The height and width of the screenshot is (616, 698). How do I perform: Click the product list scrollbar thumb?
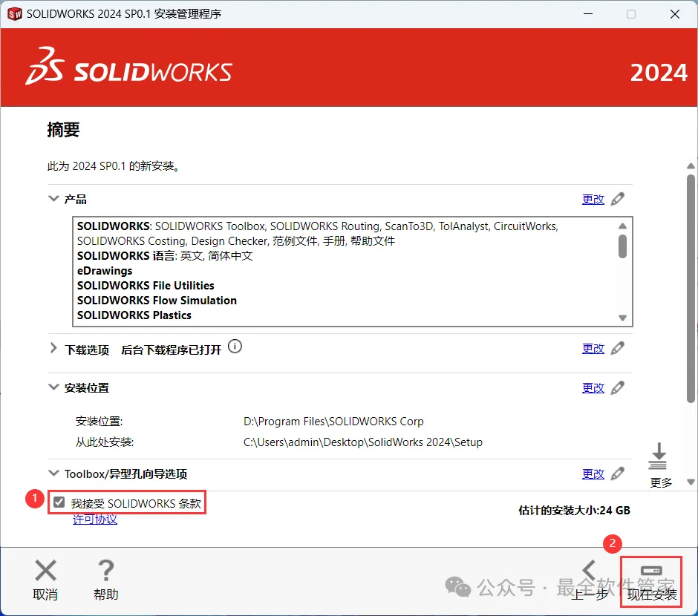click(623, 246)
